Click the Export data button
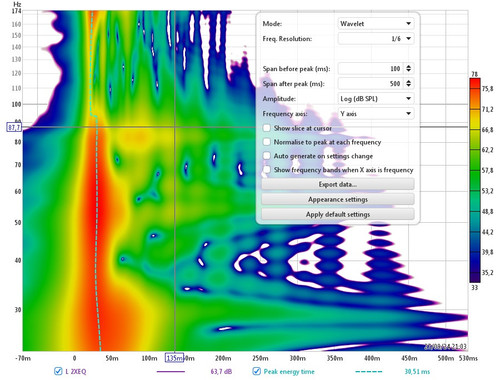This screenshot has width=500, height=380. click(338, 184)
